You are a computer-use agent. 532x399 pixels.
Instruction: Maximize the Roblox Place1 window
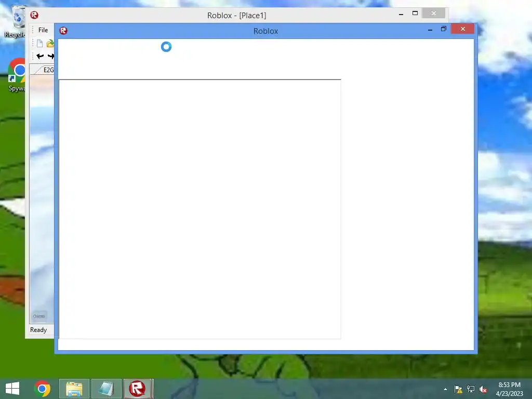pos(415,13)
